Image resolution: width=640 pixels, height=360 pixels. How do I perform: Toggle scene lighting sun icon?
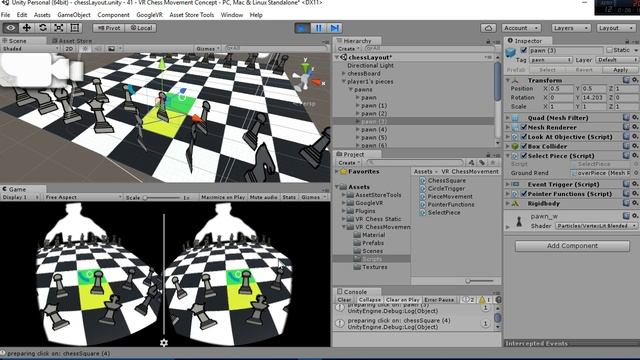pos(85,49)
